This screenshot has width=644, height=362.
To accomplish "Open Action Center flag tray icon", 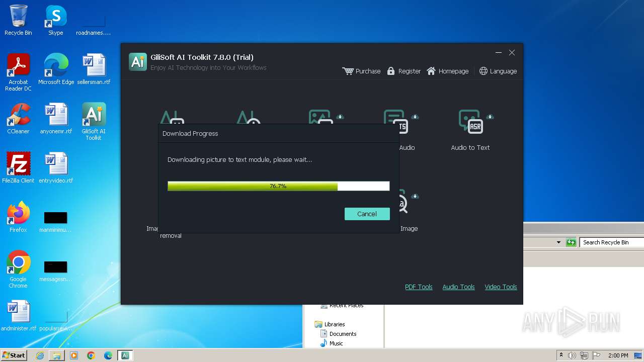I will (596, 355).
